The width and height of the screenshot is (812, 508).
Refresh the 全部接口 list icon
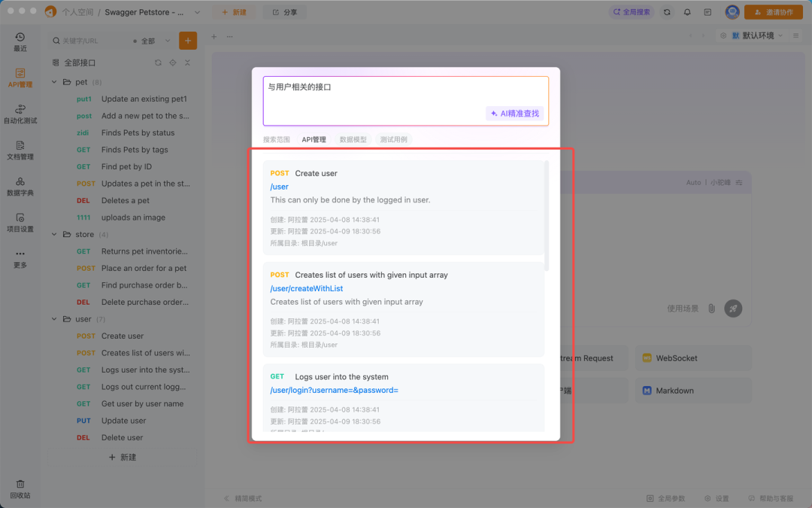(x=158, y=62)
